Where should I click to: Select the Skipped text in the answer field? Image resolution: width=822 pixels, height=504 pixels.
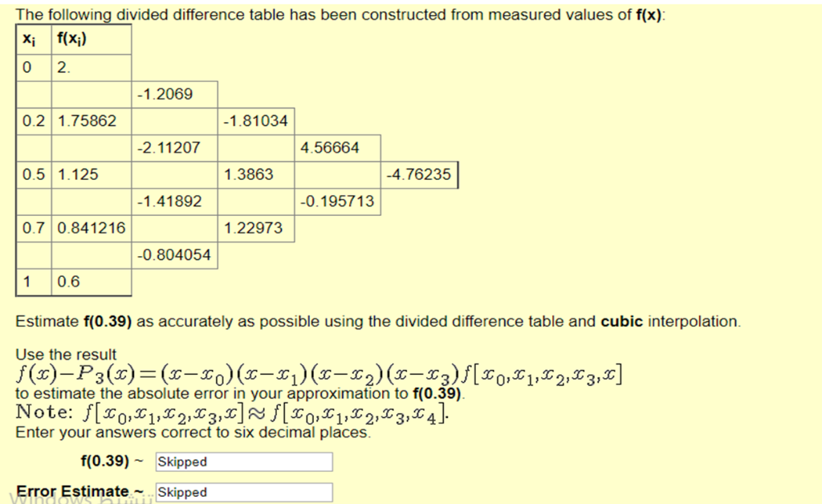[x=183, y=461]
